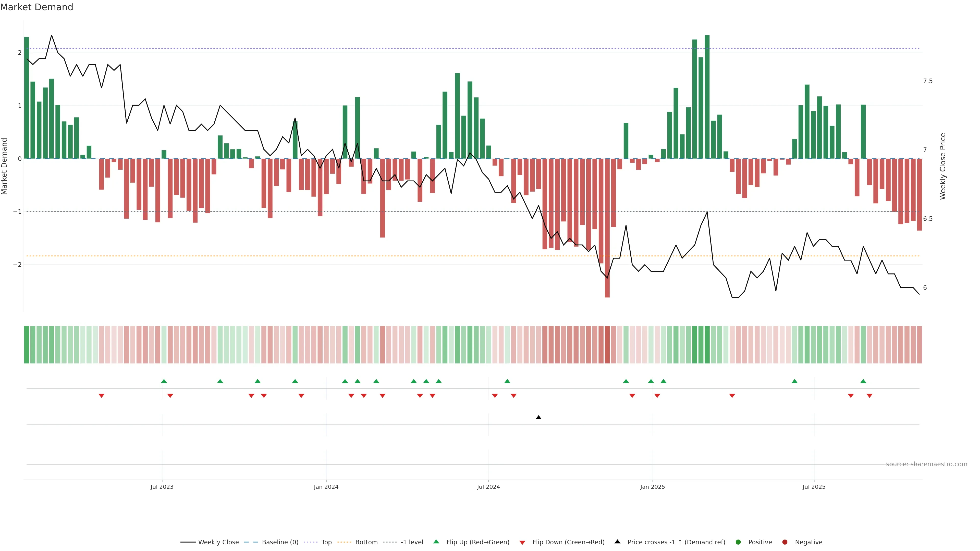This screenshot has height=551, width=980.
Task: Click the black Price crosses -1 triangle marker
Action: 538,418
